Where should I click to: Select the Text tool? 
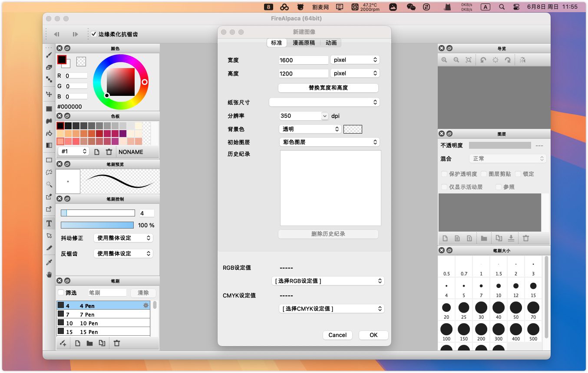pos(49,223)
